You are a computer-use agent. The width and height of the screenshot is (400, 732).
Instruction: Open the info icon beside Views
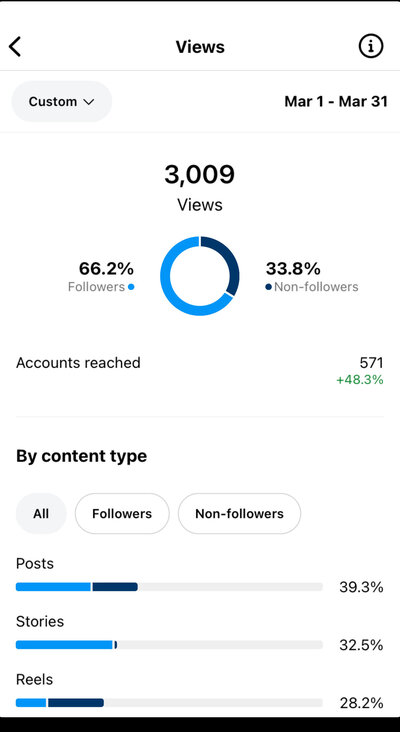point(371,46)
